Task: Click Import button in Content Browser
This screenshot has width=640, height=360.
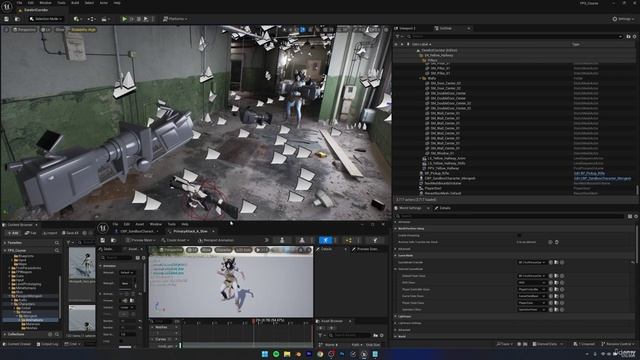Action: 50,233
